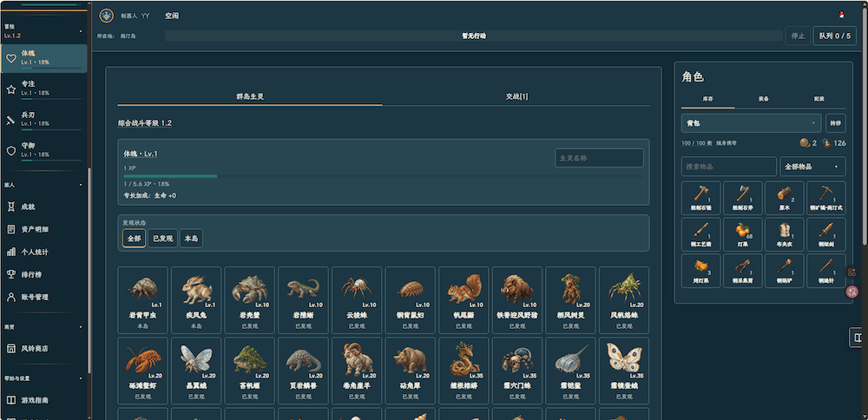Open the 铁脊迎风野猪 boar creature card
The width and height of the screenshot is (868, 420).
click(517, 300)
